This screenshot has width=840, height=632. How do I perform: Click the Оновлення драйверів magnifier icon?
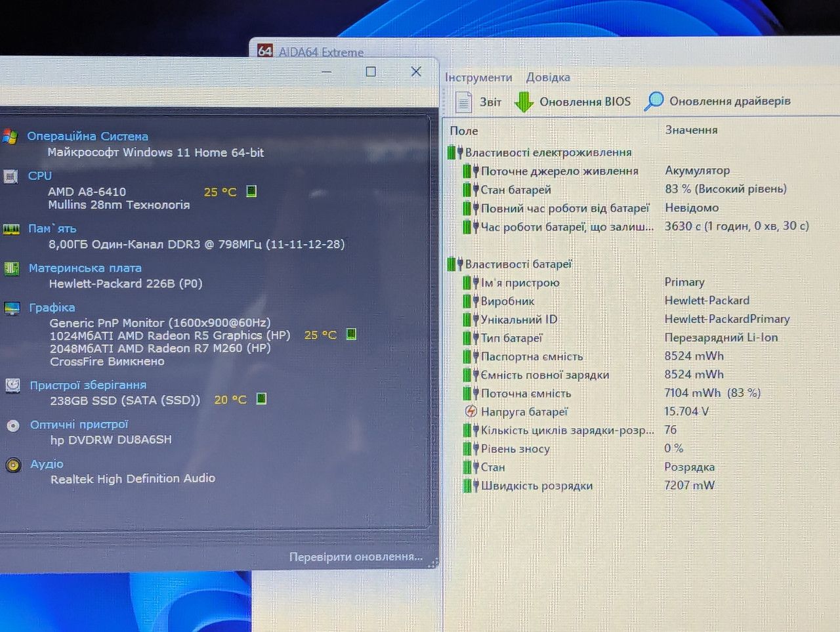pos(654,101)
